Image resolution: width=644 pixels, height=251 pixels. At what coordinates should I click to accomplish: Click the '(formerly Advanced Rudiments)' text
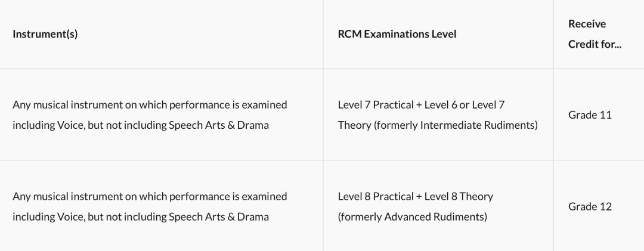point(413,216)
